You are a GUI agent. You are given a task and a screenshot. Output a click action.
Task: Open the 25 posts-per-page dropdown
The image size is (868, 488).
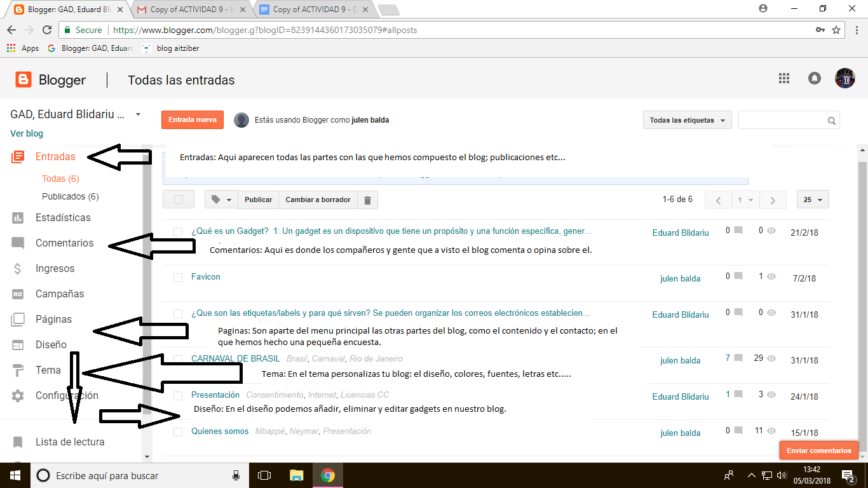pyautogui.click(x=813, y=200)
